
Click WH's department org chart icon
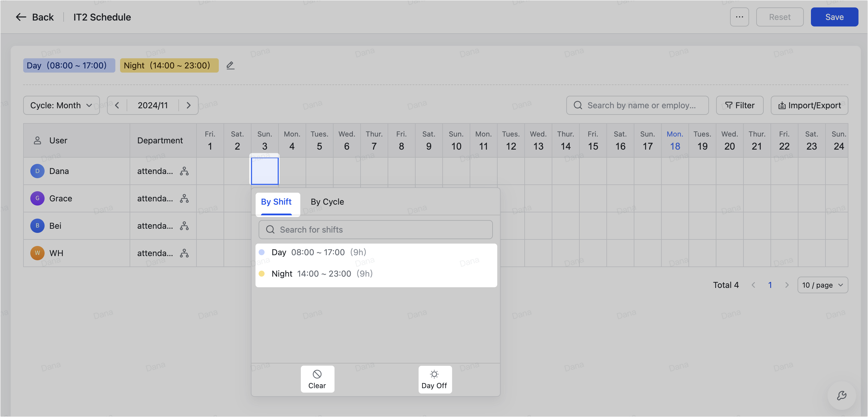184,253
